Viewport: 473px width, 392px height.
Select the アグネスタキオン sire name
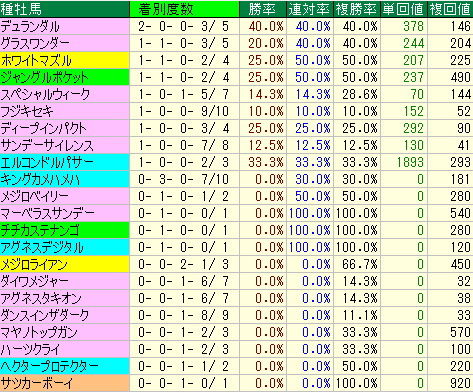(41, 298)
